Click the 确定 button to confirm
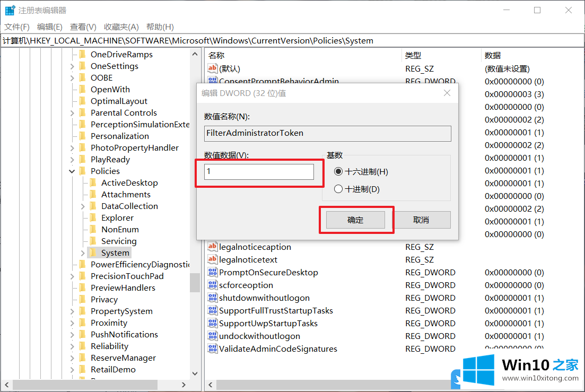 (x=355, y=220)
